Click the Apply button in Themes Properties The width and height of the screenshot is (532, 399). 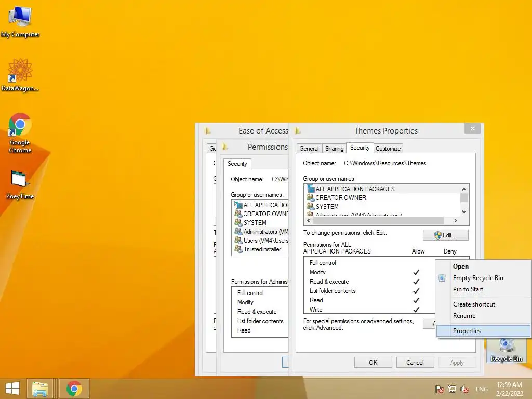coord(457,362)
